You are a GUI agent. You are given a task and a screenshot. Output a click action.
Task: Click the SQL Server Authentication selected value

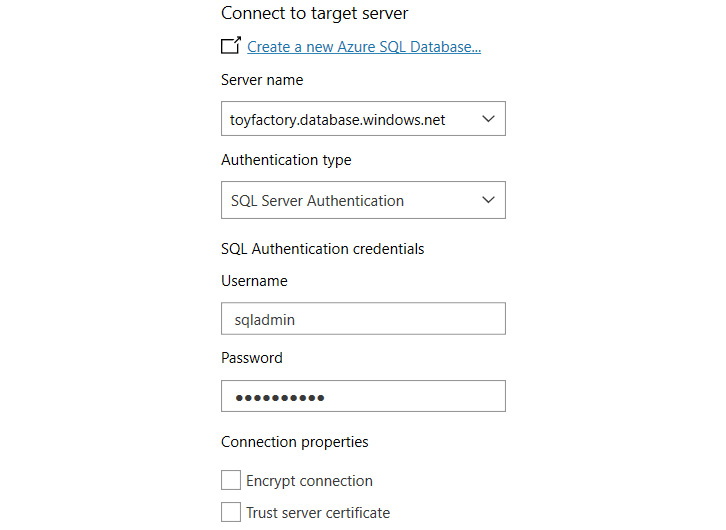coord(317,201)
